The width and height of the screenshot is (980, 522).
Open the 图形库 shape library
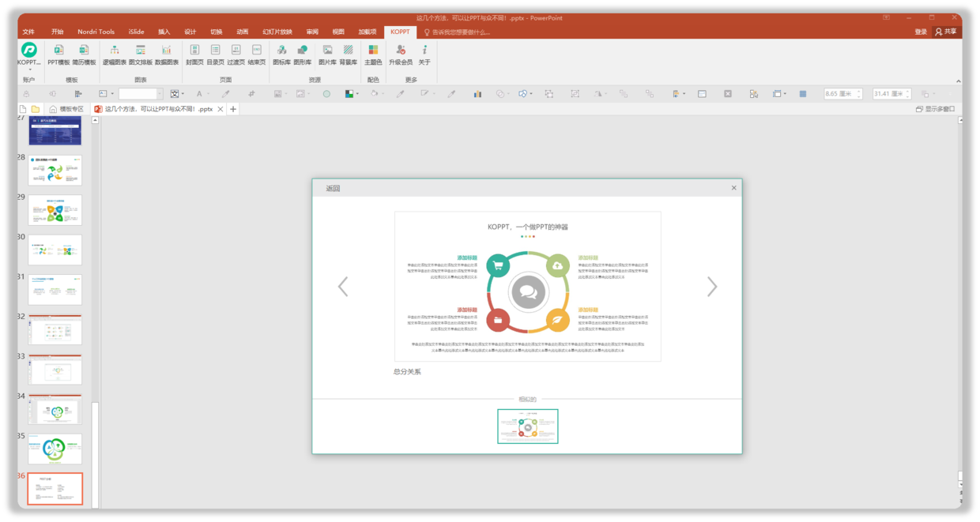tap(303, 54)
